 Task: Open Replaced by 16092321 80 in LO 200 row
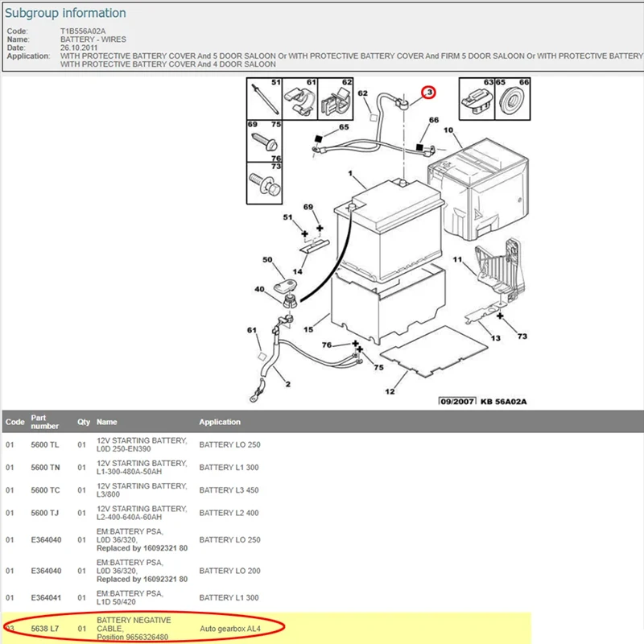142,579
